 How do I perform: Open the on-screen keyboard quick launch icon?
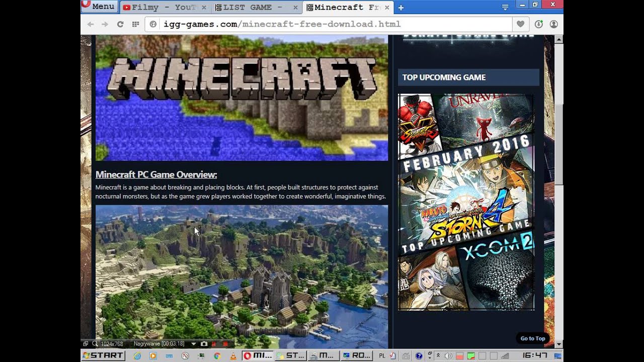[169, 356]
